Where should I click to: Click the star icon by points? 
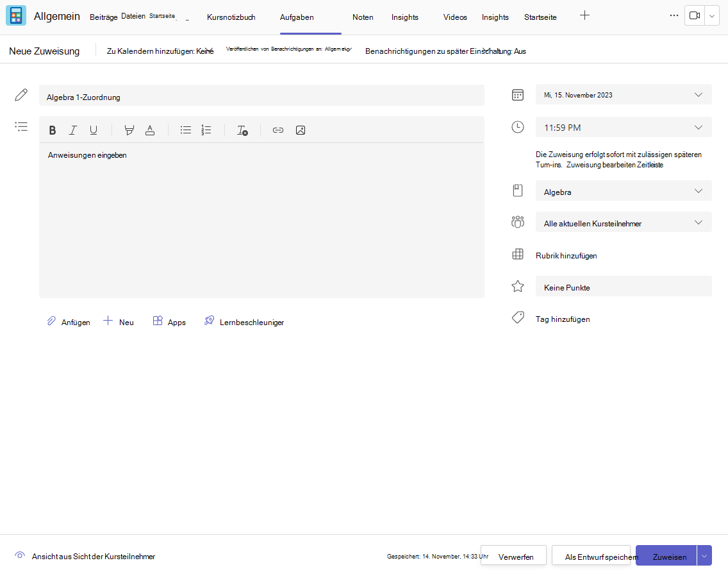[518, 286]
